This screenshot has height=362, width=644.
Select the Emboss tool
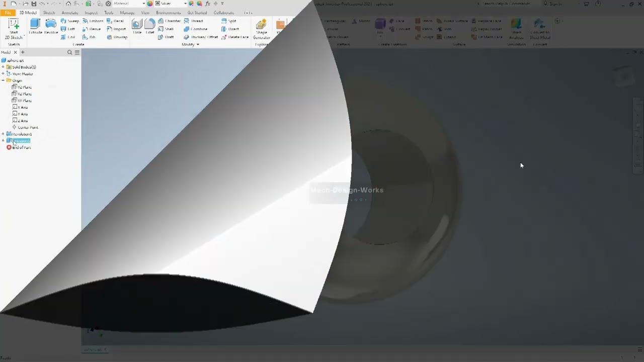93,21
